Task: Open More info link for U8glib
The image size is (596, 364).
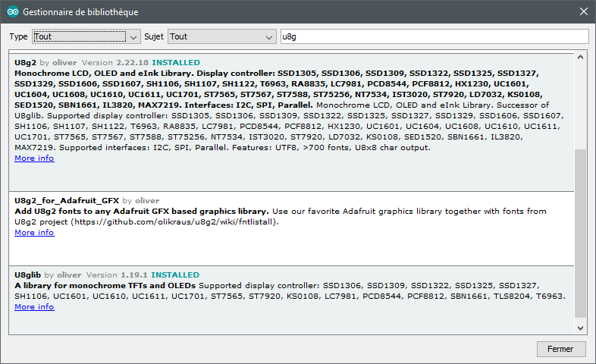Action: tap(34, 306)
